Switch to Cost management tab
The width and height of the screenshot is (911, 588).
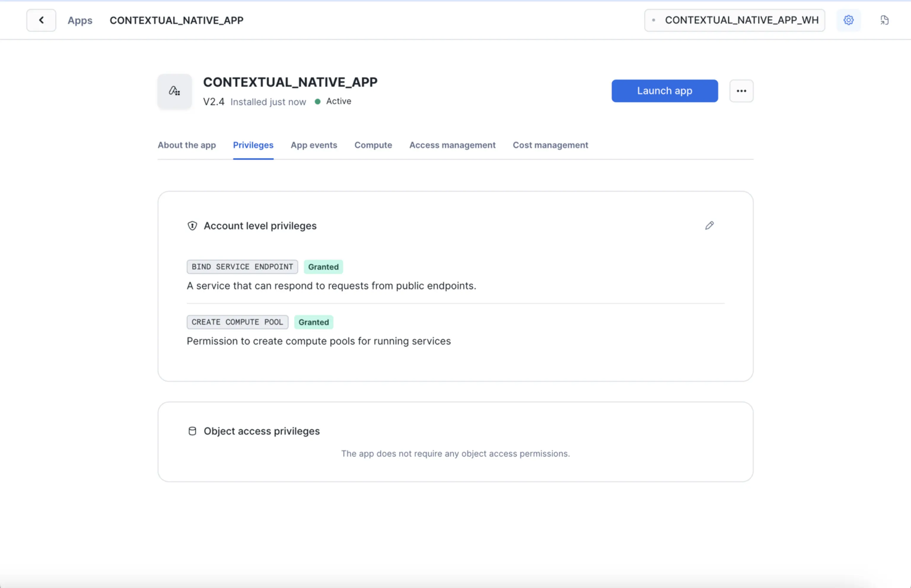click(x=550, y=145)
